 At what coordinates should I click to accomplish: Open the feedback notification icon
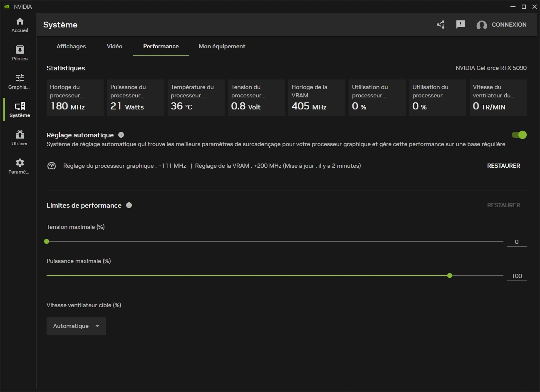tap(461, 25)
